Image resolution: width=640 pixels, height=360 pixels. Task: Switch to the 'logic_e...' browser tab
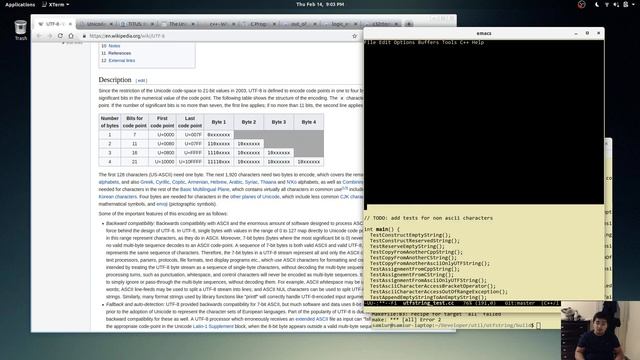click(x=340, y=24)
